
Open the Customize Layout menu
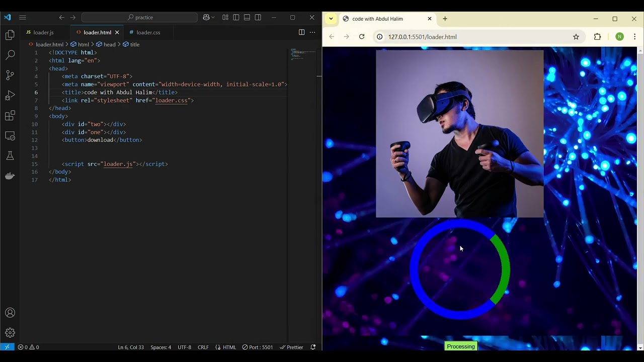pos(225,17)
